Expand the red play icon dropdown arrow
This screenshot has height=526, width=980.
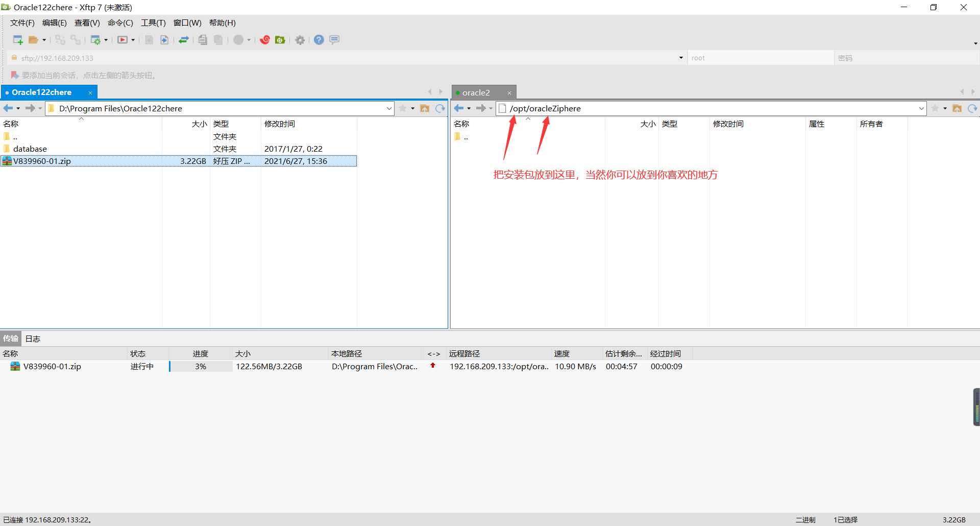click(x=133, y=40)
